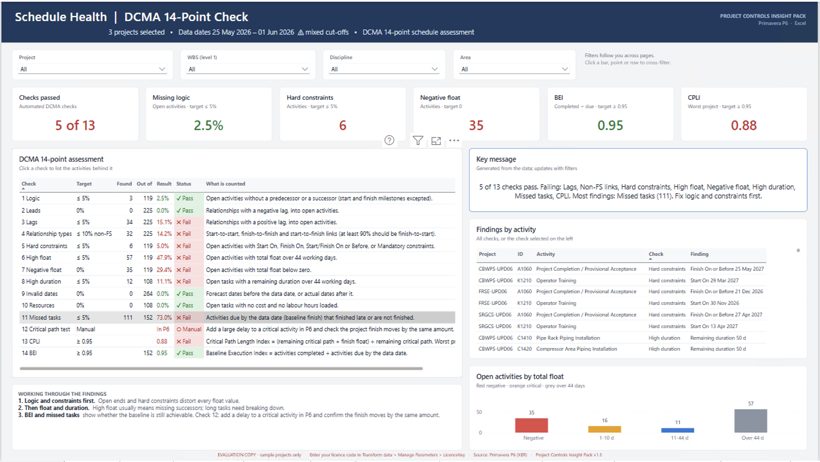
Task: Select the 9 Invalid dates row
Action: (x=237, y=294)
